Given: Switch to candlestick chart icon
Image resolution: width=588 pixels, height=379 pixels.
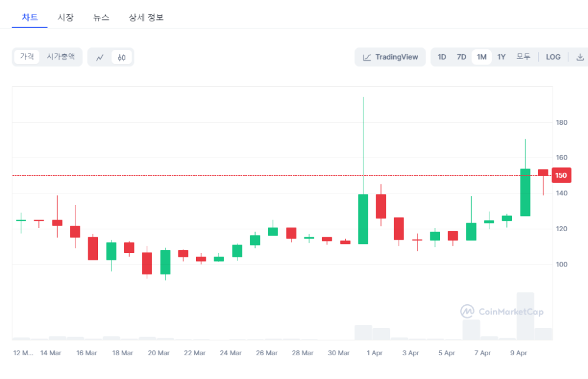Looking at the screenshot, I should [122, 57].
